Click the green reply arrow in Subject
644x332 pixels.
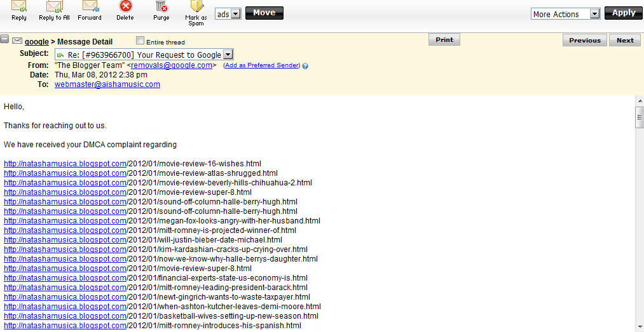point(61,55)
